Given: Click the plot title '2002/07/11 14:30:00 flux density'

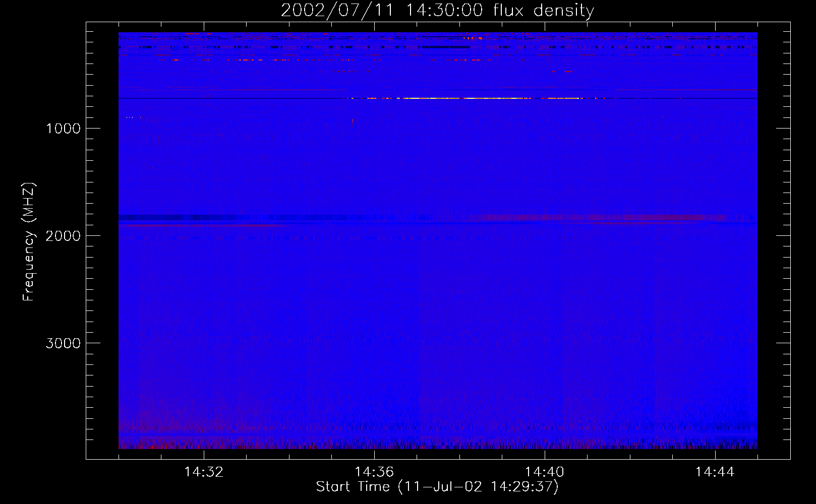Looking at the screenshot, I should pyautogui.click(x=437, y=11).
